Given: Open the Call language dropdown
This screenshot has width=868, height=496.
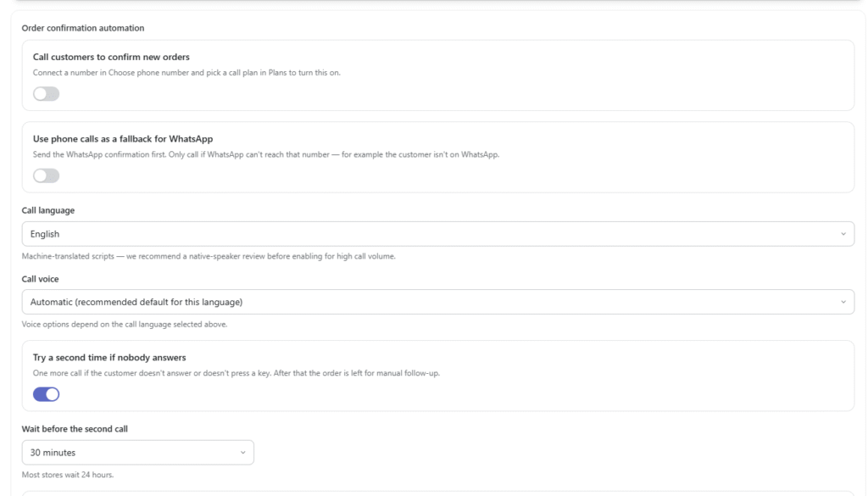Looking at the screenshot, I should point(438,234).
